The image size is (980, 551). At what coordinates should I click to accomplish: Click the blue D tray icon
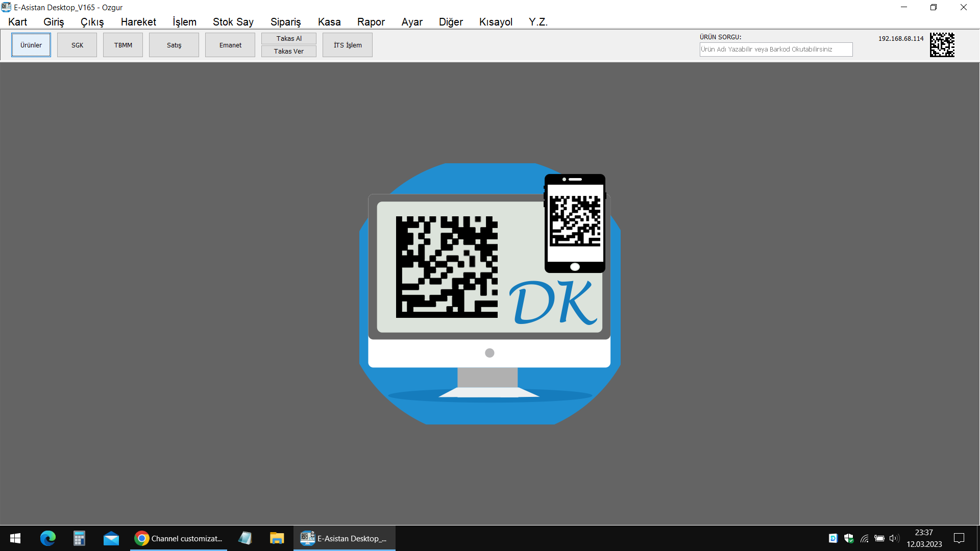pyautogui.click(x=833, y=538)
